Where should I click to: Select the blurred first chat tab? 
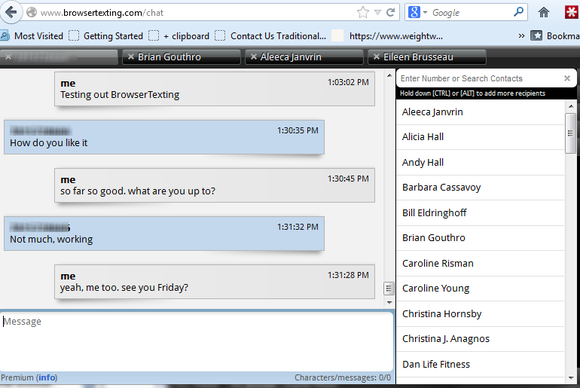pos(59,57)
